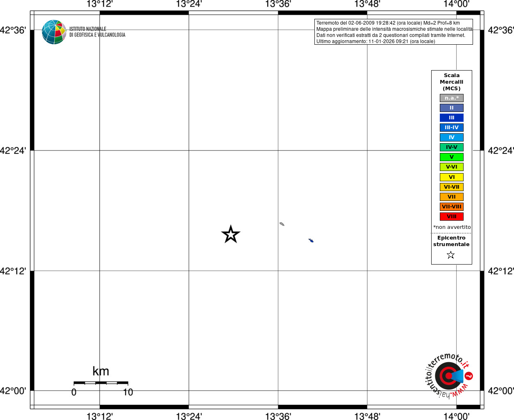Click the 'Terremoto del 02-06-2009' title line
The image size is (514, 420).
pyautogui.click(x=388, y=23)
